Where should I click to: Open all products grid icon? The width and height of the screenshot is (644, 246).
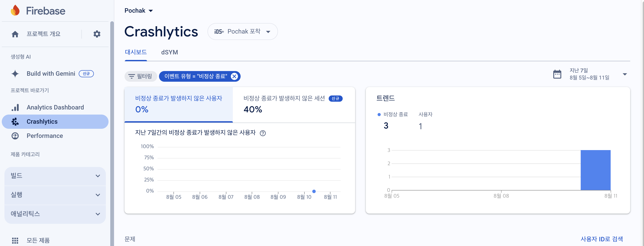pyautogui.click(x=15, y=240)
